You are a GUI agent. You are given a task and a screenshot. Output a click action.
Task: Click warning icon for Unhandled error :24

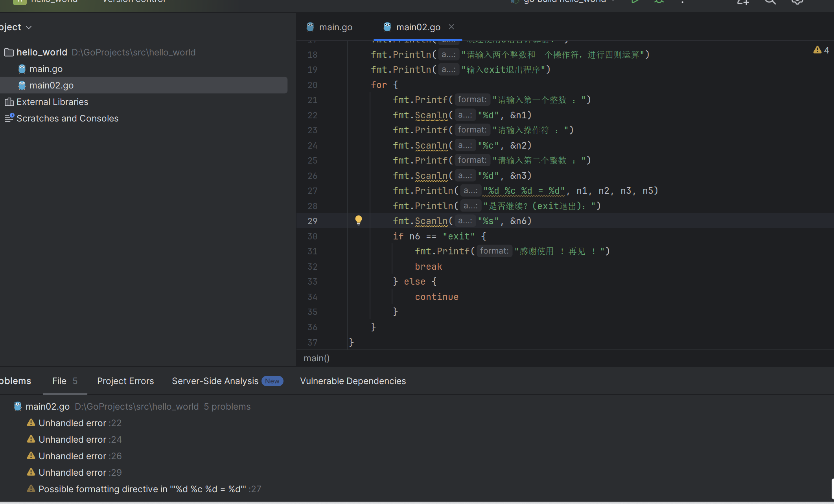click(31, 439)
